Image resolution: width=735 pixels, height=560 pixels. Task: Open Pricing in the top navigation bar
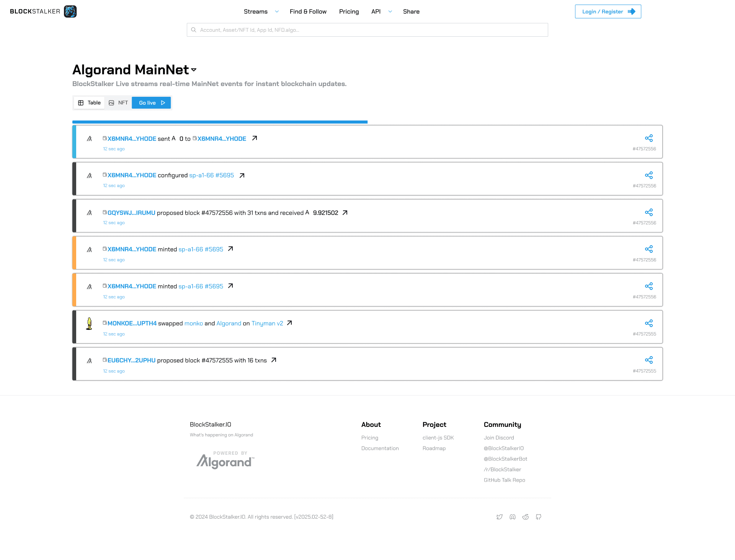(x=349, y=11)
